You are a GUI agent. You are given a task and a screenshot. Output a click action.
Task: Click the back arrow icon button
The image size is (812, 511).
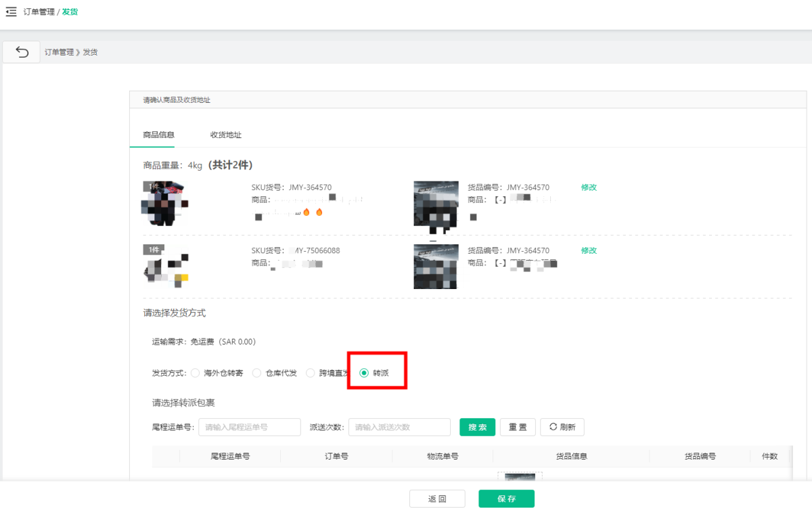coord(22,52)
